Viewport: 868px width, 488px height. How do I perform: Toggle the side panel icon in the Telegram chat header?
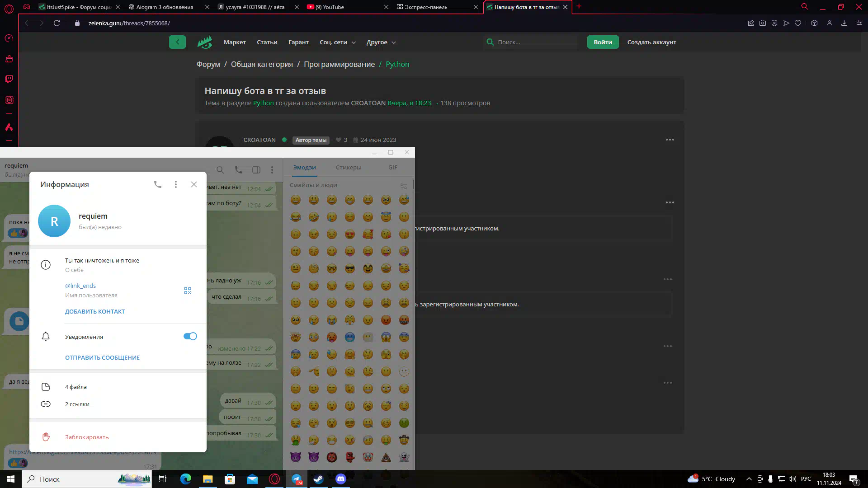256,170
